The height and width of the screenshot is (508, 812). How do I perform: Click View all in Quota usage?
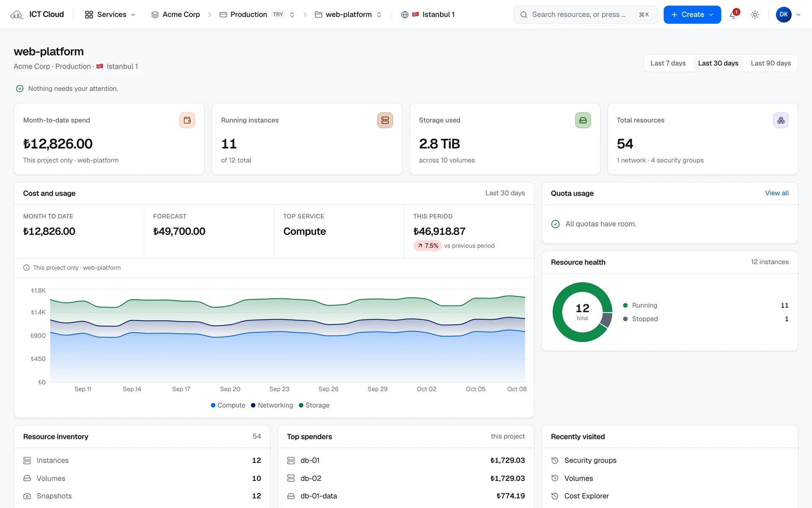coord(777,193)
